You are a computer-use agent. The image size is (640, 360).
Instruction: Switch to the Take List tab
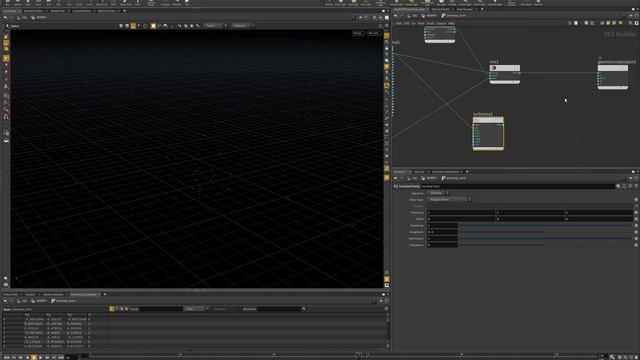[419, 172]
